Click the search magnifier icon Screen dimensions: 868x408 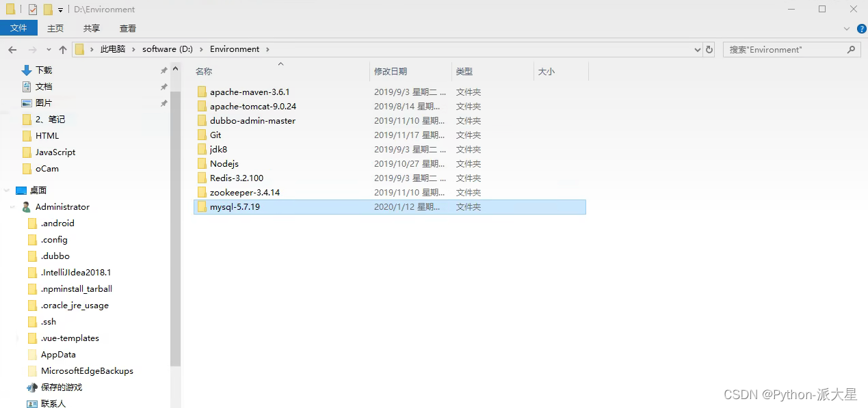pyautogui.click(x=852, y=49)
